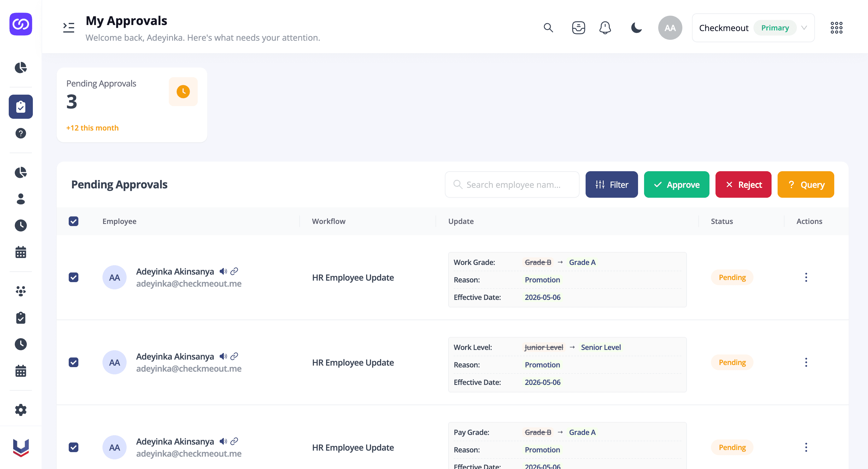The width and height of the screenshot is (868, 469).
Task: Click the link icon in Pay Grade row
Action: [234, 441]
